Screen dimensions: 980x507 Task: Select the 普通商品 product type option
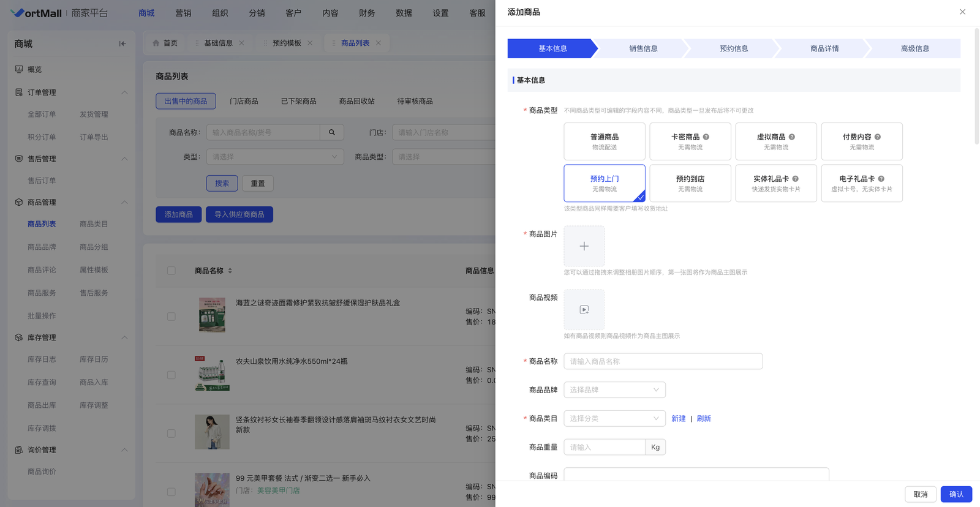pyautogui.click(x=604, y=141)
